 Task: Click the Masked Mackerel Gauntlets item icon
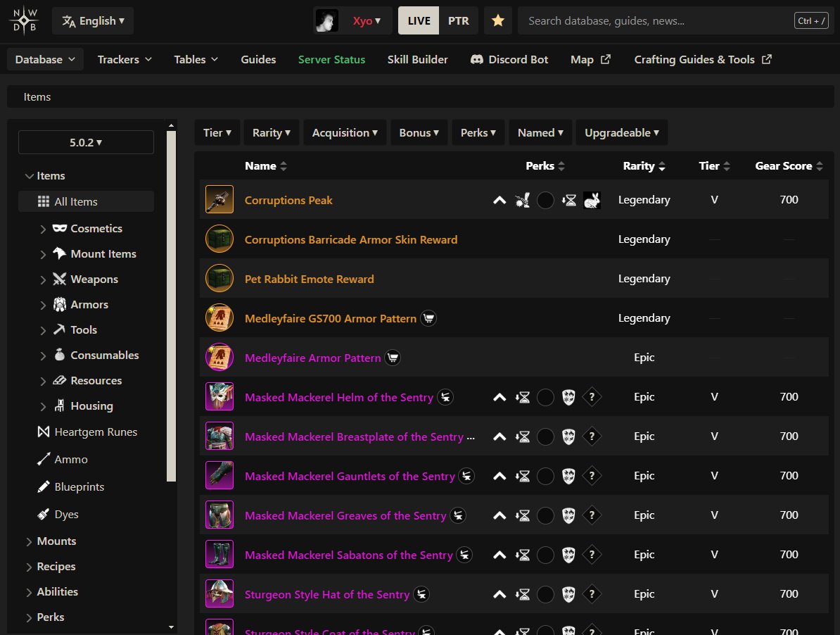[x=219, y=475]
